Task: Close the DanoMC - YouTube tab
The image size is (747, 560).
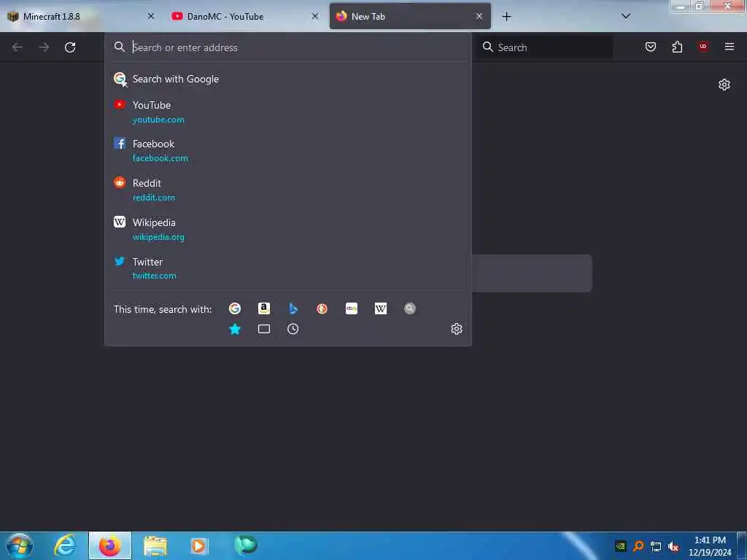Action: 315,16
